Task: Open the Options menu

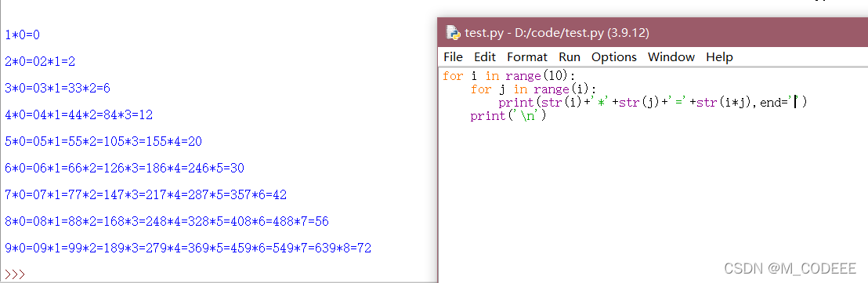Action: (614, 57)
